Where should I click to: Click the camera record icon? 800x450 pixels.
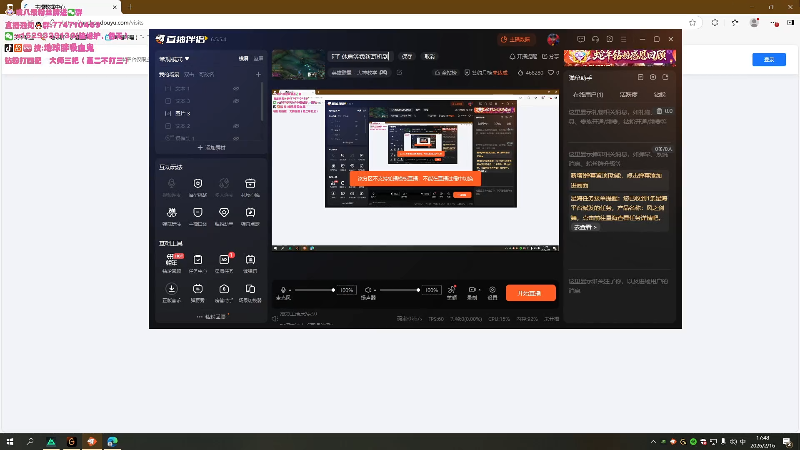pyautogui.click(x=472, y=290)
